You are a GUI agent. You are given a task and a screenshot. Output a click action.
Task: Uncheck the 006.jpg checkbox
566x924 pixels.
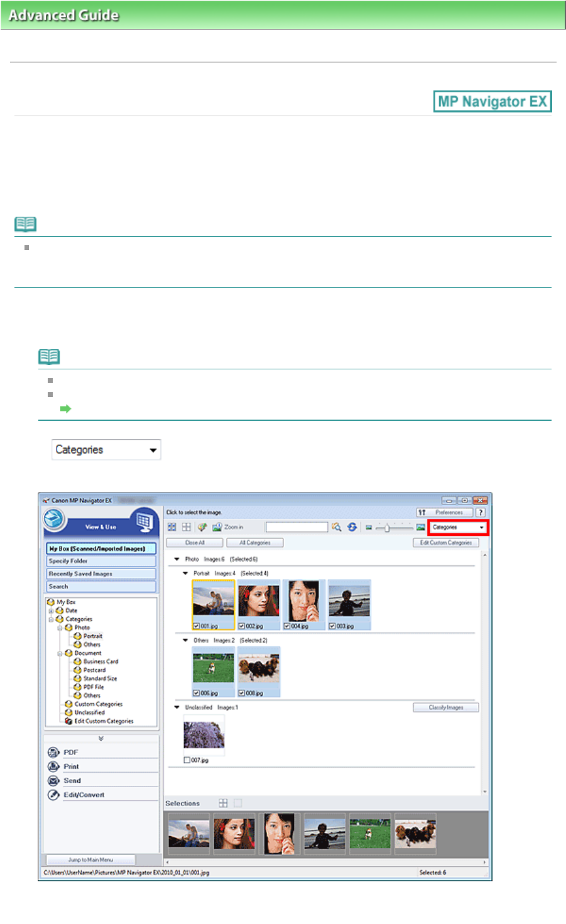pos(197,693)
